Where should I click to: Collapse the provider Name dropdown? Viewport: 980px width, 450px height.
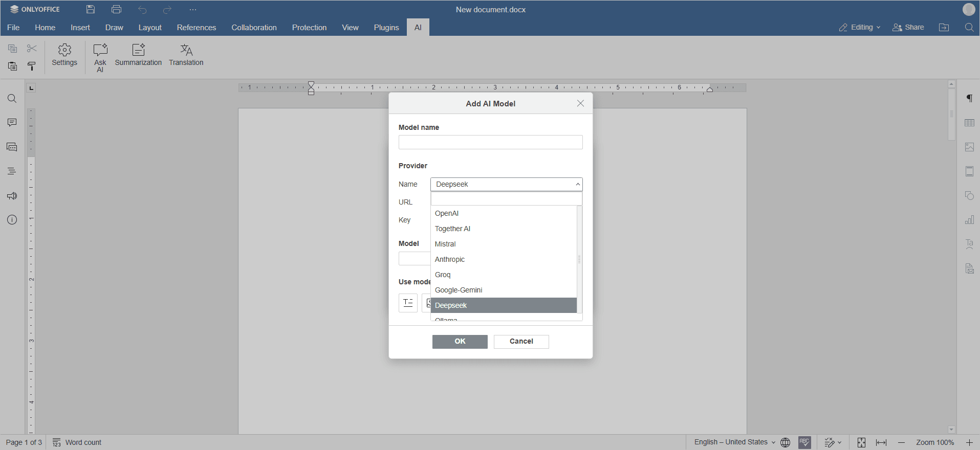tap(578, 184)
